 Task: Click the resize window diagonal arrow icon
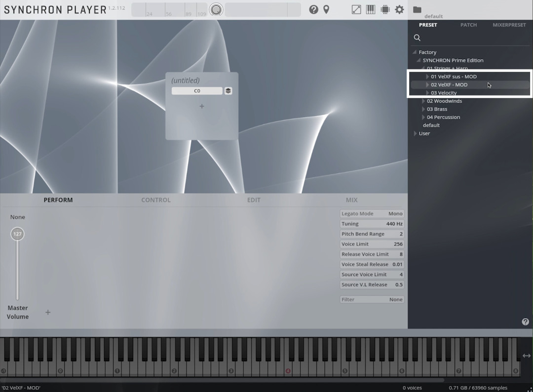pos(356,9)
